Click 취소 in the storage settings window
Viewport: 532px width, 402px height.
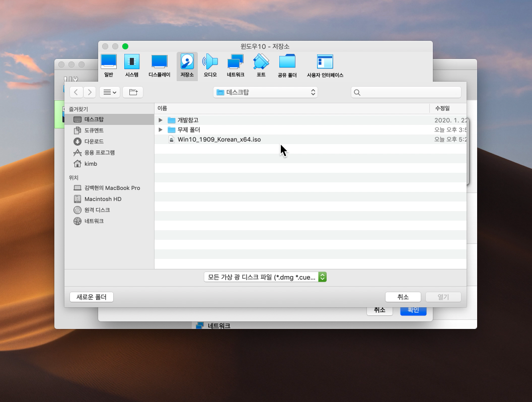(x=379, y=310)
